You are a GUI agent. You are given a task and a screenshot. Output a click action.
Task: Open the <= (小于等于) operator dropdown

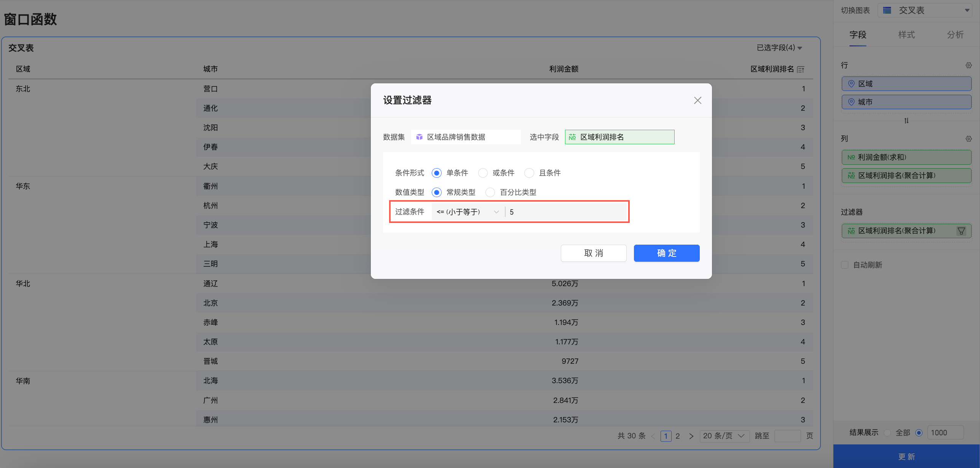pos(468,212)
